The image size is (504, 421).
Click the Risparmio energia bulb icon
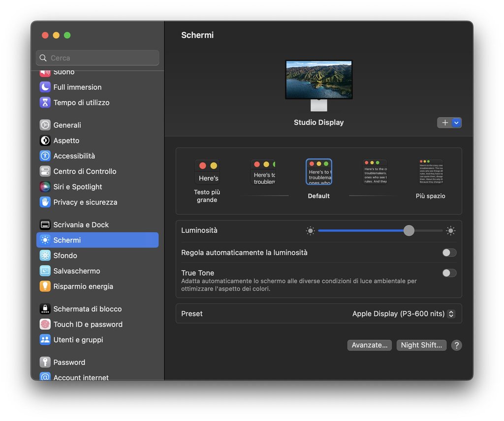[45, 286]
